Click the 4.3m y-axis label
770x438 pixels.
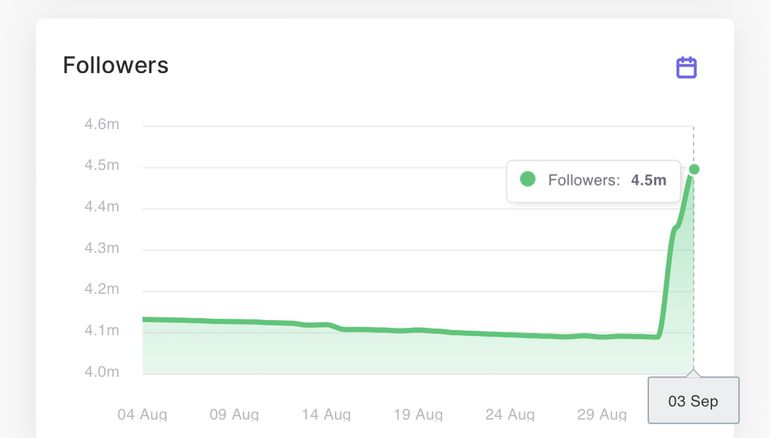coord(102,248)
